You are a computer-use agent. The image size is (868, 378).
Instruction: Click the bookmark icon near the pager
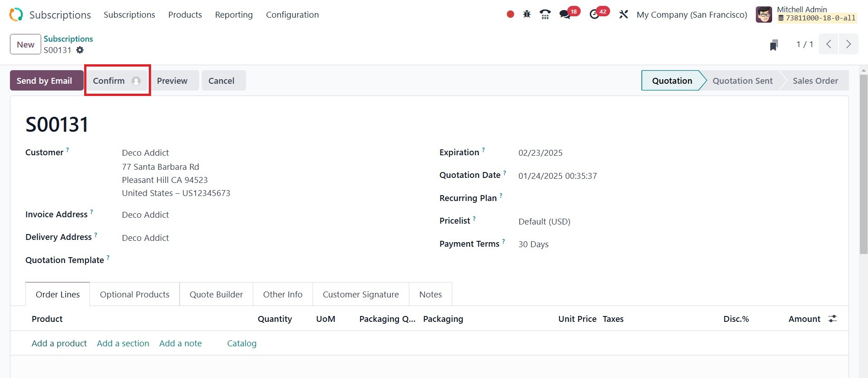click(x=774, y=45)
